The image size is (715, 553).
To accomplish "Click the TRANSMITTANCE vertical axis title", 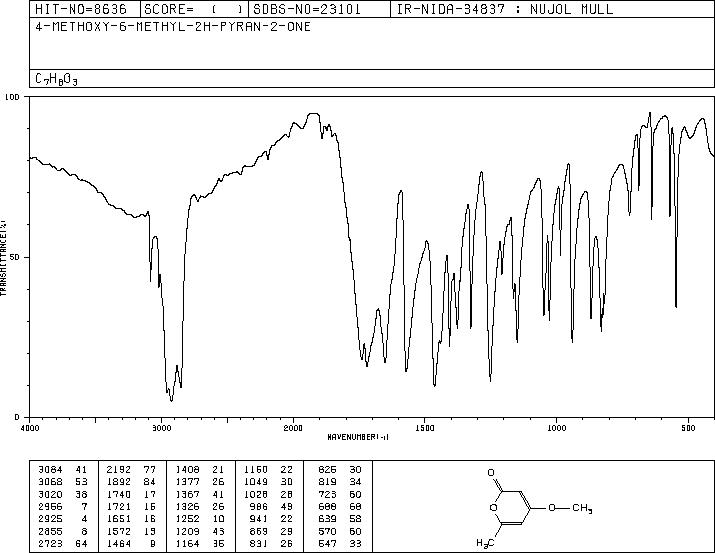I will pos(3,257).
